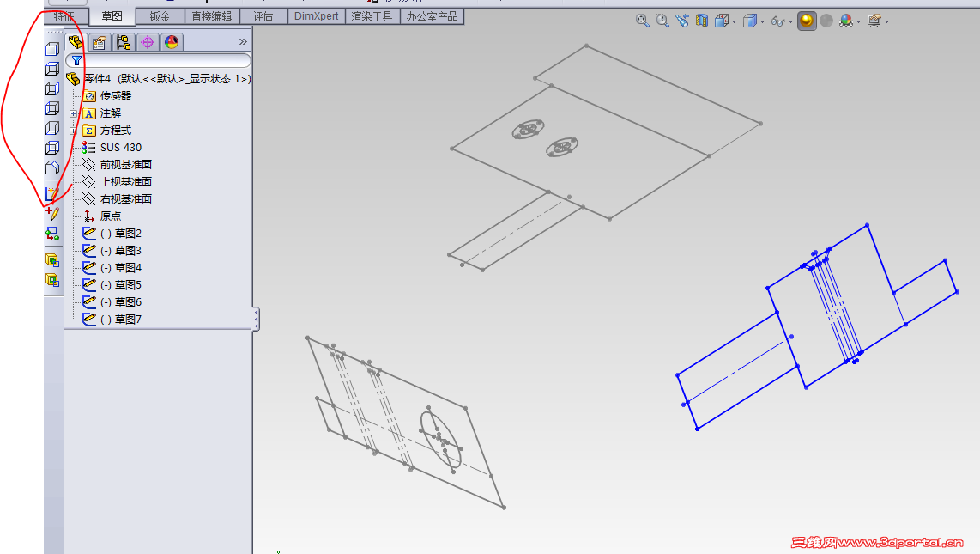Viewport: 980px width, 554px height.
Task: Expand the manager tabs double chevron
Action: pos(243,42)
